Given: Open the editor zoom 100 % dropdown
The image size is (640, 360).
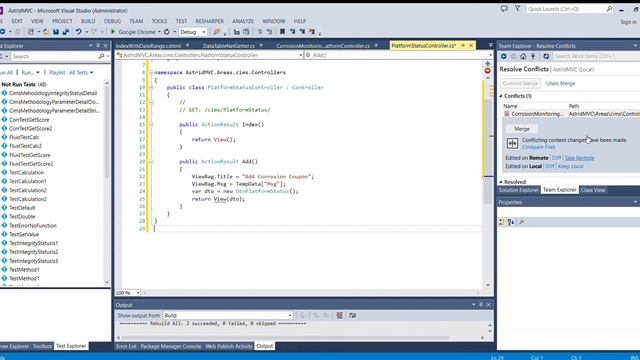Looking at the screenshot, I should [138, 293].
